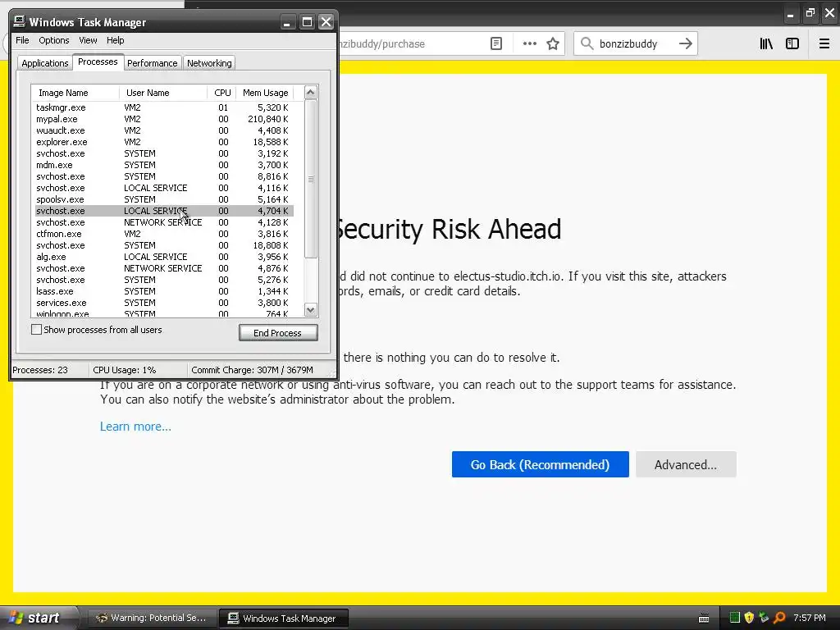Switch to the Performance tab
The width and height of the screenshot is (840, 630).
152,63
